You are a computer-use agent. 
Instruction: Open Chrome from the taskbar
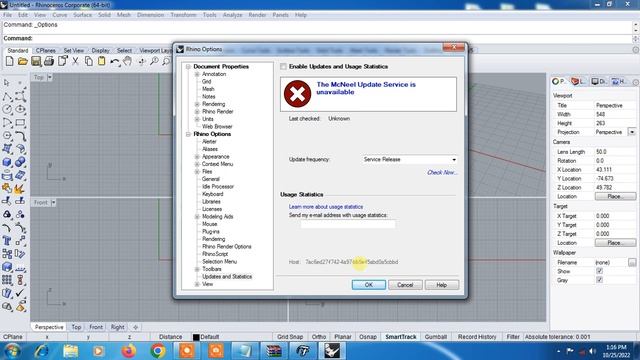pyautogui.click(x=158, y=351)
